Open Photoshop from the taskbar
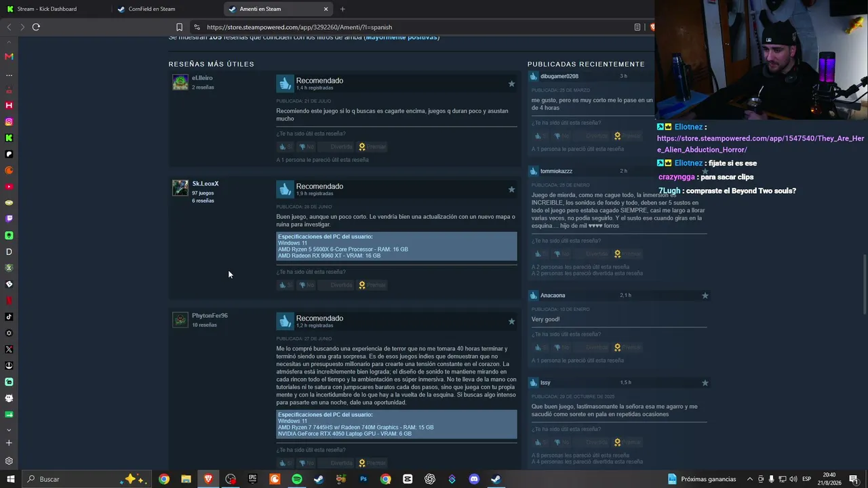This screenshot has width=868, height=488. [363, 479]
